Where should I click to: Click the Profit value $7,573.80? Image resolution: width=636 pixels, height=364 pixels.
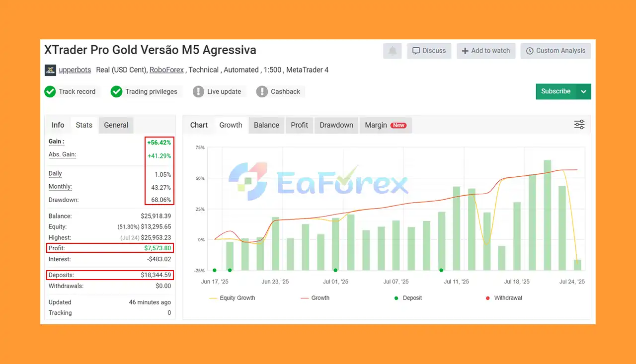(x=158, y=248)
